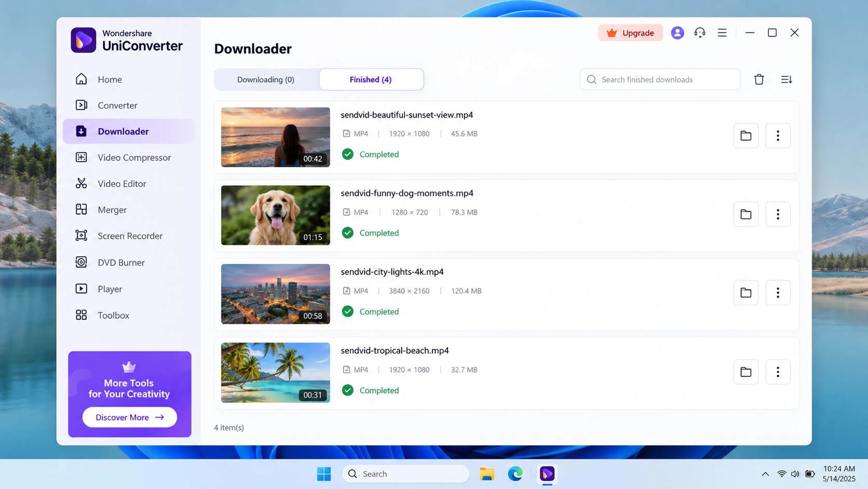Click the headset support icon

(700, 33)
